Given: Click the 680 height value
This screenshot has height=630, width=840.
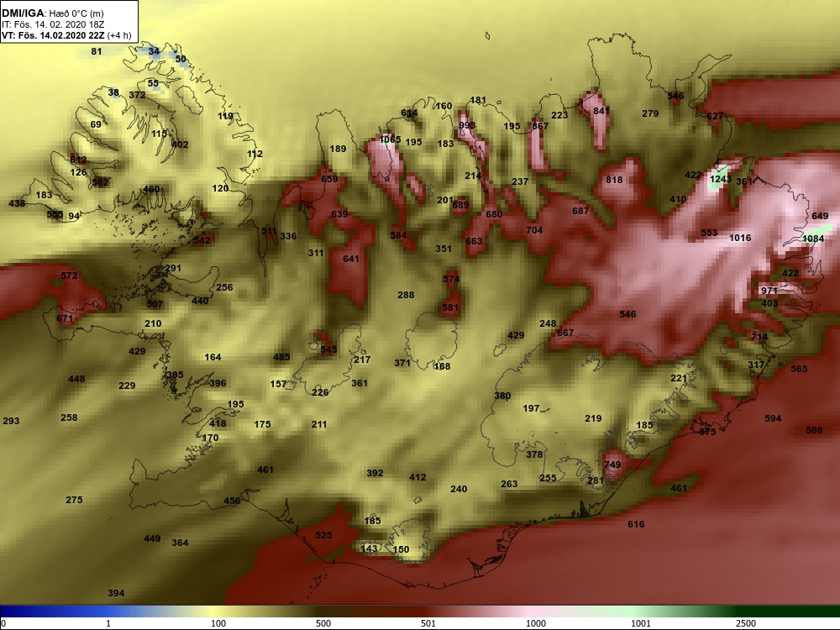Looking at the screenshot, I should point(494,214).
